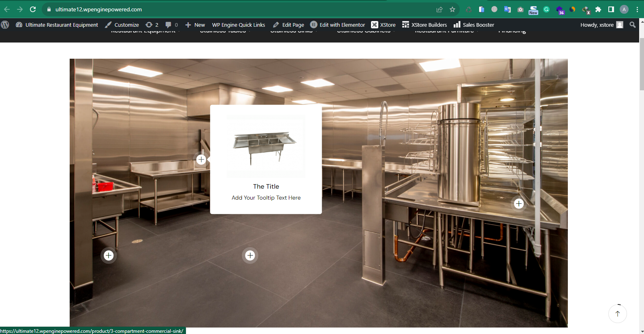The width and height of the screenshot is (644, 334).
Task: Open the Howdy, xstore account menu
Action: coord(601,25)
